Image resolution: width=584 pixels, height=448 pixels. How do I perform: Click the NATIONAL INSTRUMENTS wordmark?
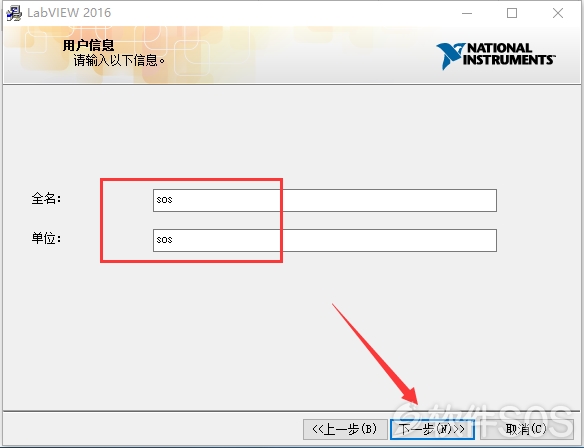coord(509,54)
